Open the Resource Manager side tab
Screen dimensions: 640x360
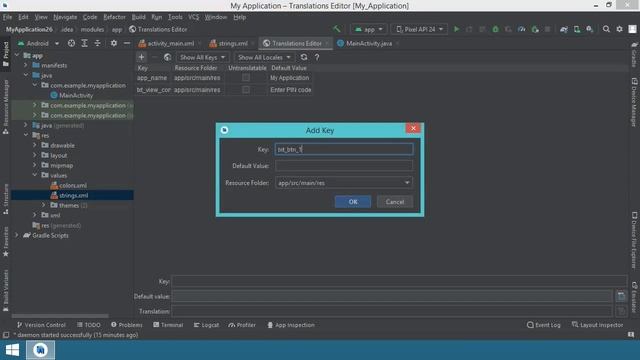coord(5,107)
